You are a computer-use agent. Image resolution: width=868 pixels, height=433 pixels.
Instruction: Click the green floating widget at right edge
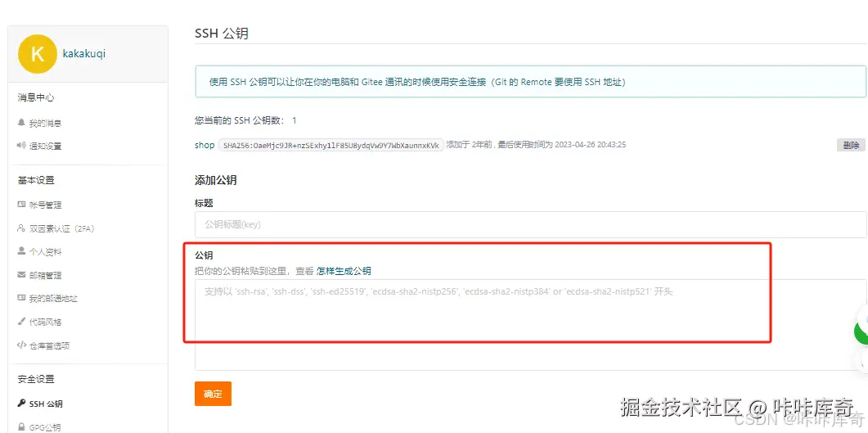(x=861, y=332)
